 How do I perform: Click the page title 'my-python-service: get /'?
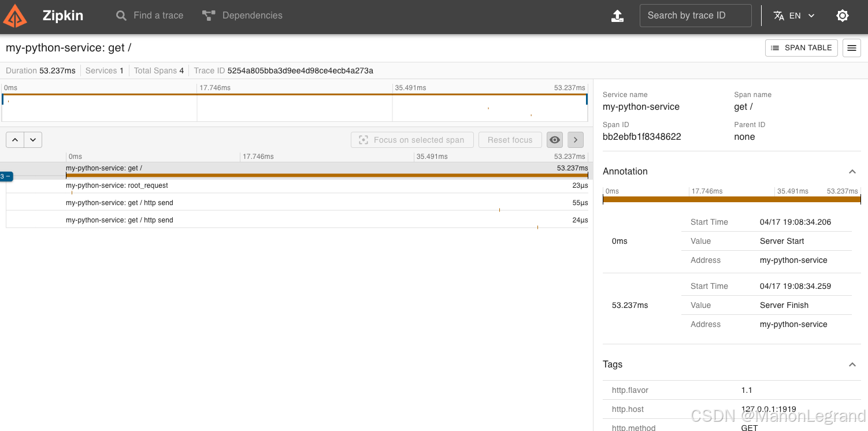(x=68, y=47)
